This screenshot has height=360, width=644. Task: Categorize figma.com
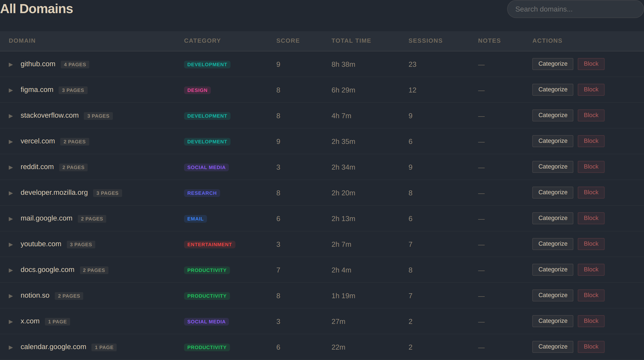pos(553,89)
